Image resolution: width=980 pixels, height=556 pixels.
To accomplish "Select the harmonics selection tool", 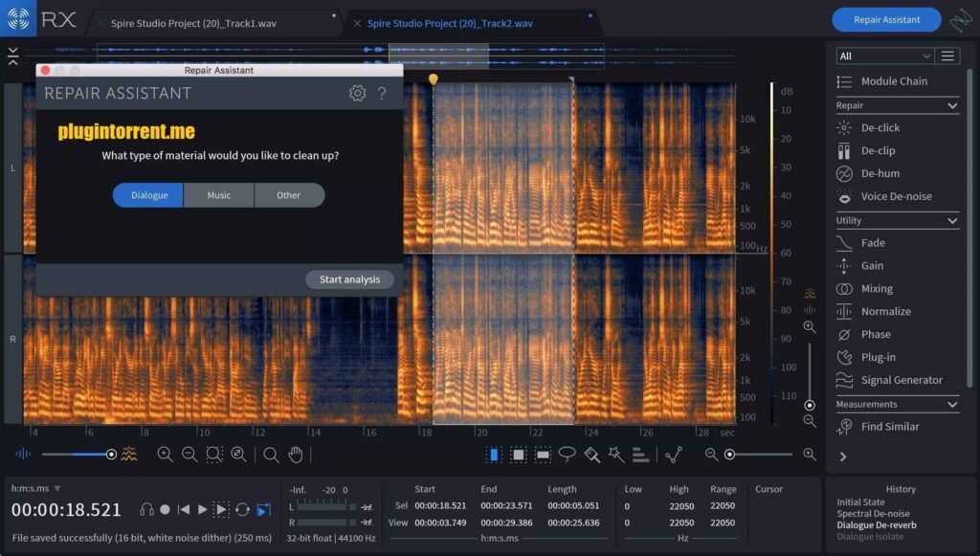I will 640,455.
